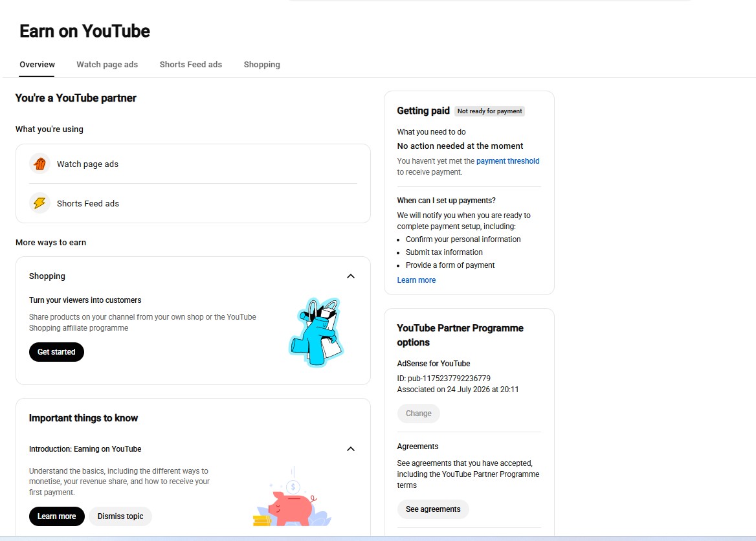Click the Shopping card heading
756x541 pixels.
pos(47,276)
